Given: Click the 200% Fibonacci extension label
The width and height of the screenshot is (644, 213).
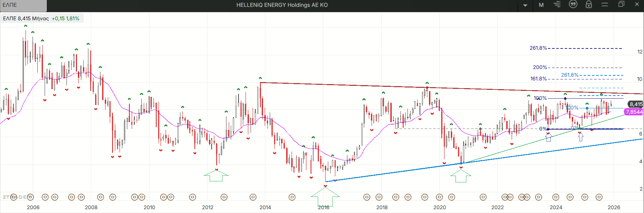Looking at the screenshot, I should point(540,67).
